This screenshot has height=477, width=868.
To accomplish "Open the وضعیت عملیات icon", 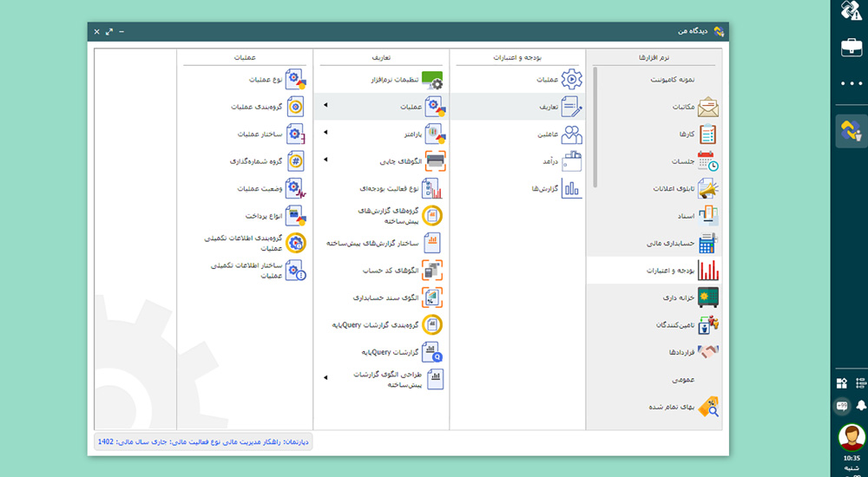I will [296, 189].
